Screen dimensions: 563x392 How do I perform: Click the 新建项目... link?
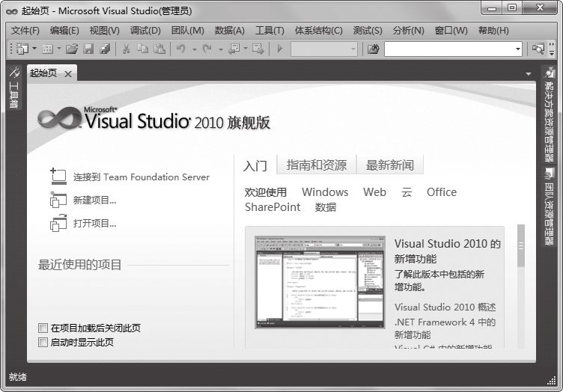(x=95, y=200)
